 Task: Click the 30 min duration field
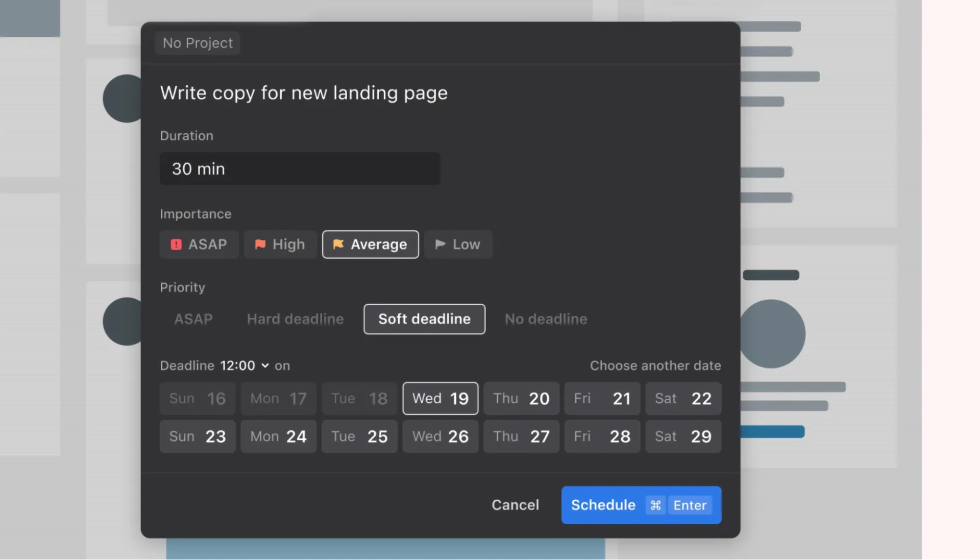tap(300, 168)
